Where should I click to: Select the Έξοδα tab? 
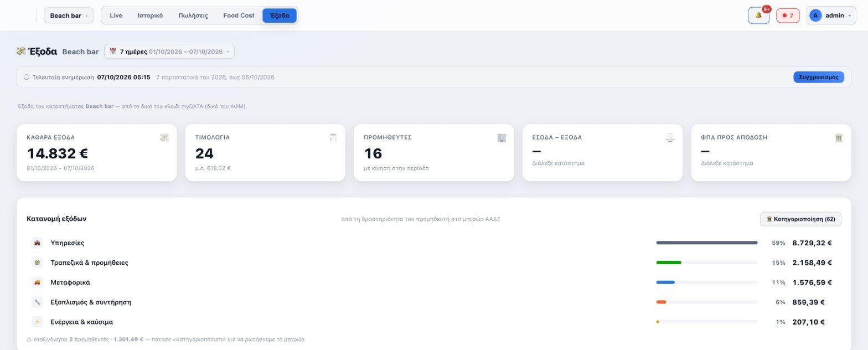[280, 16]
